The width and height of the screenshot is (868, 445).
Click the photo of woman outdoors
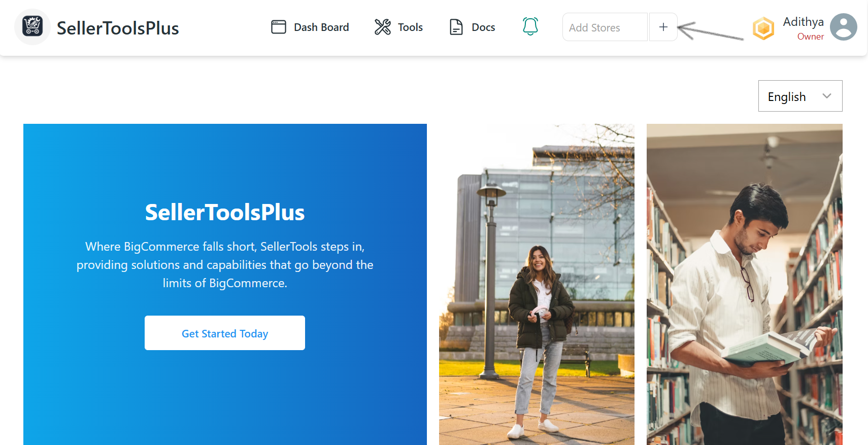tap(537, 284)
